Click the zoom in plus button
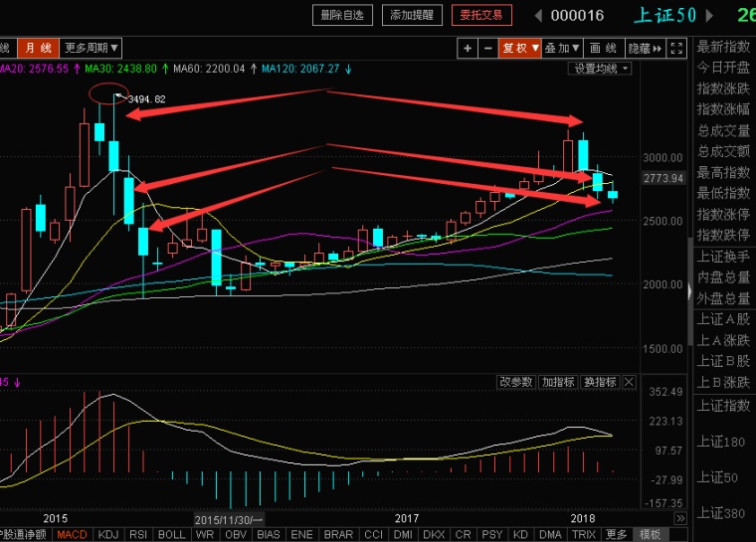 click(x=469, y=48)
